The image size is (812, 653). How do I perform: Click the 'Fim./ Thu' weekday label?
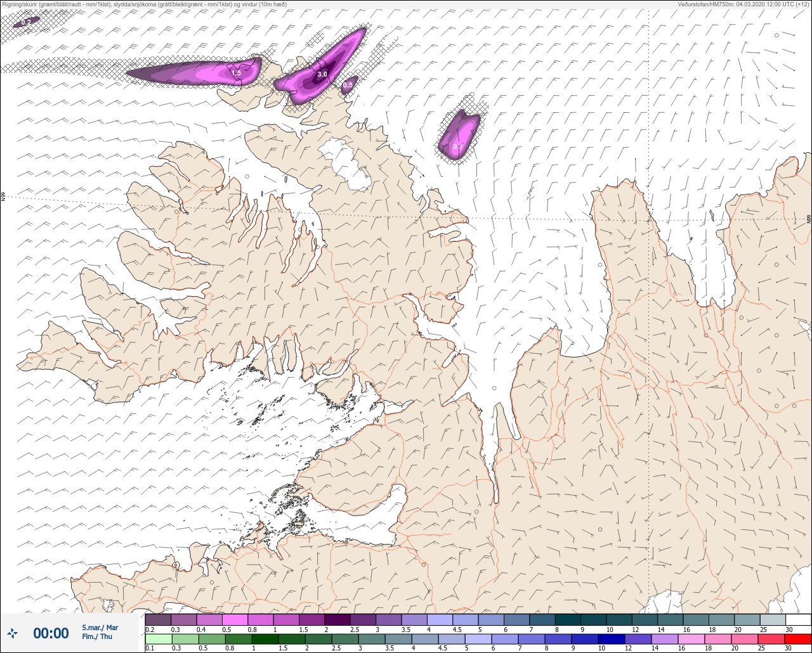point(97,637)
